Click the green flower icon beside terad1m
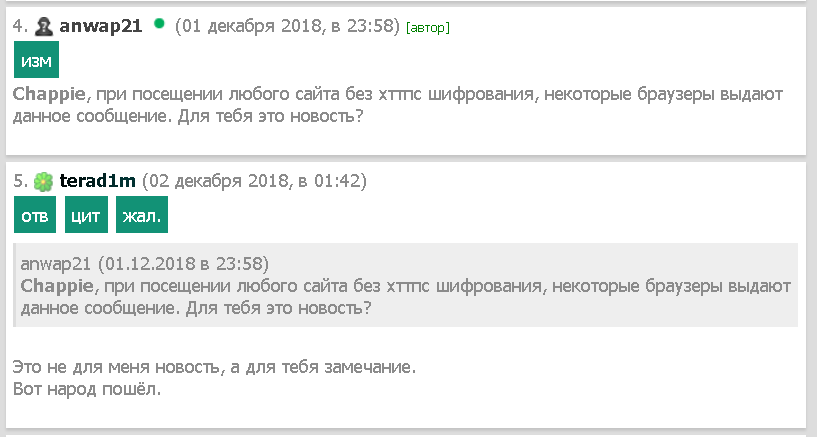Viewport: 817px width, 437px height. coord(44,182)
